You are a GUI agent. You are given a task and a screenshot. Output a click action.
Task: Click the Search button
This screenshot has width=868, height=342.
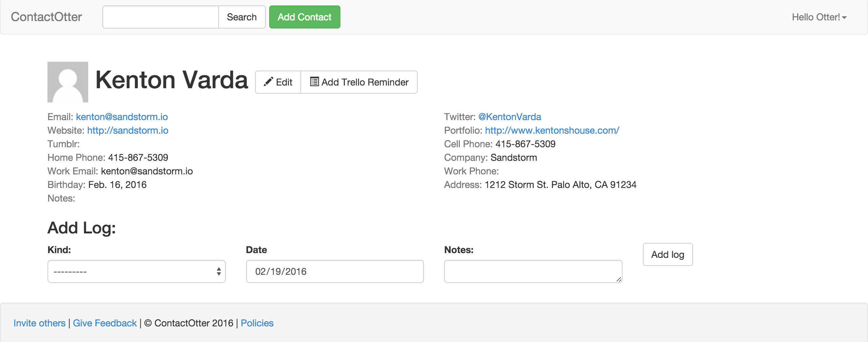(x=242, y=17)
